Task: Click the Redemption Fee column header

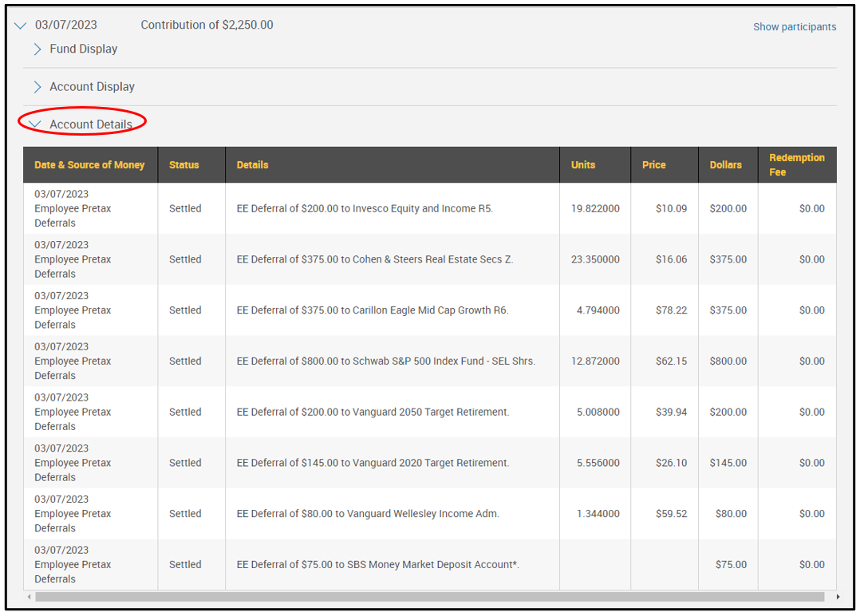Action: click(x=796, y=164)
